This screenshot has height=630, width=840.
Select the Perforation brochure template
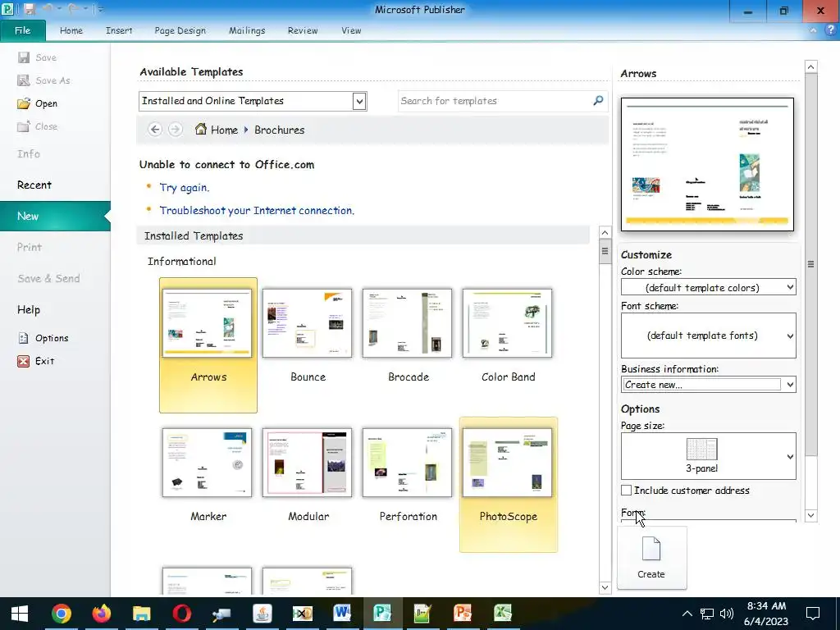pyautogui.click(x=408, y=477)
